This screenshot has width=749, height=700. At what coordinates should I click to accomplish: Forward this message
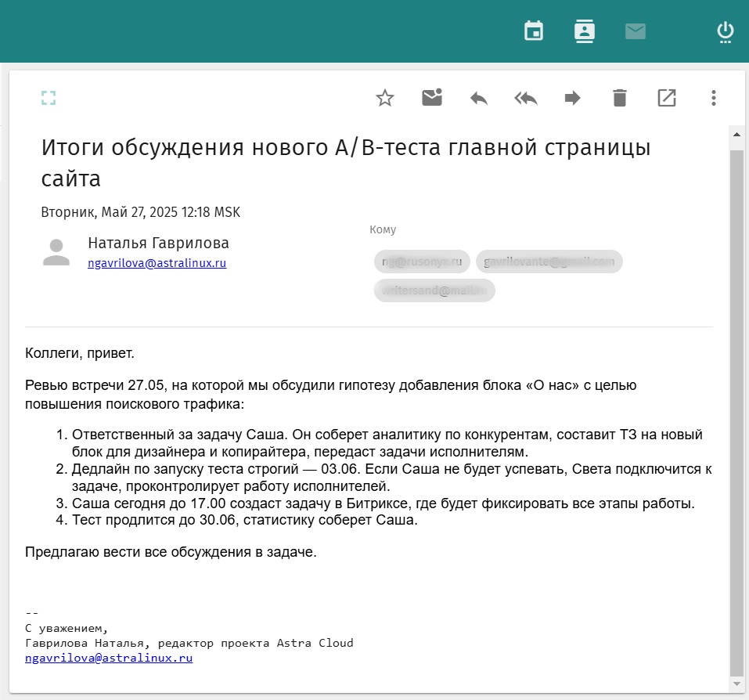(x=572, y=98)
